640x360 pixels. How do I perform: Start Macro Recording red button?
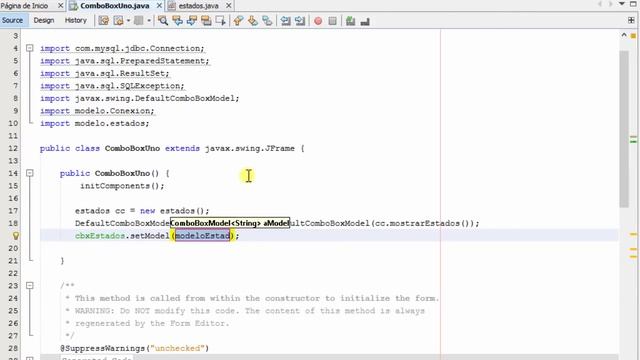pos(318,21)
